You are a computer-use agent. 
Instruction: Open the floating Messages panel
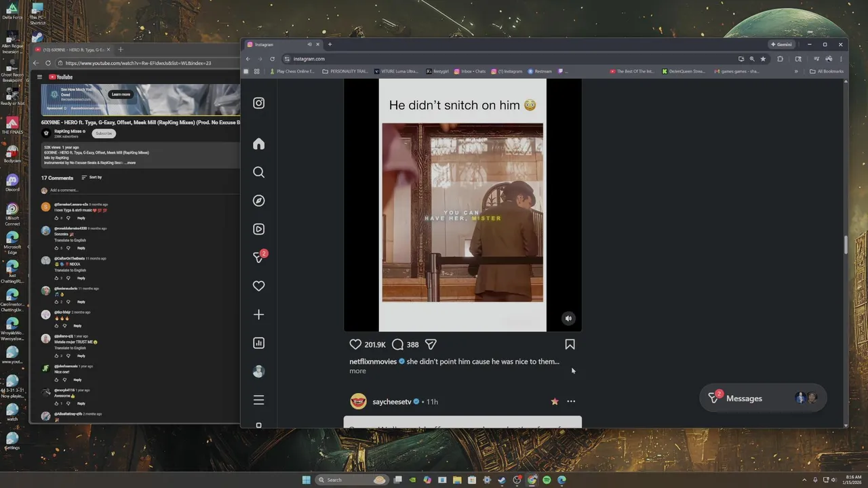pyautogui.click(x=763, y=399)
